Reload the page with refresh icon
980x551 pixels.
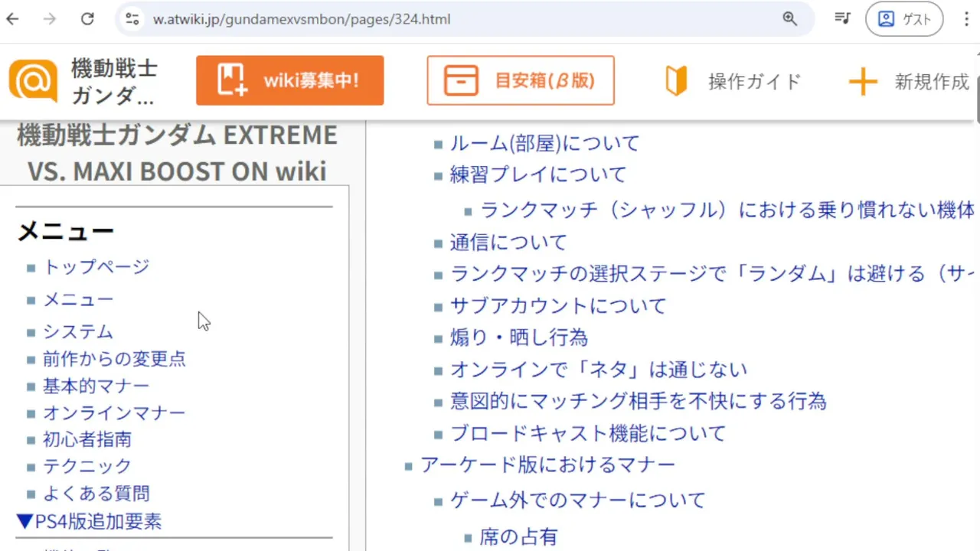pyautogui.click(x=87, y=19)
